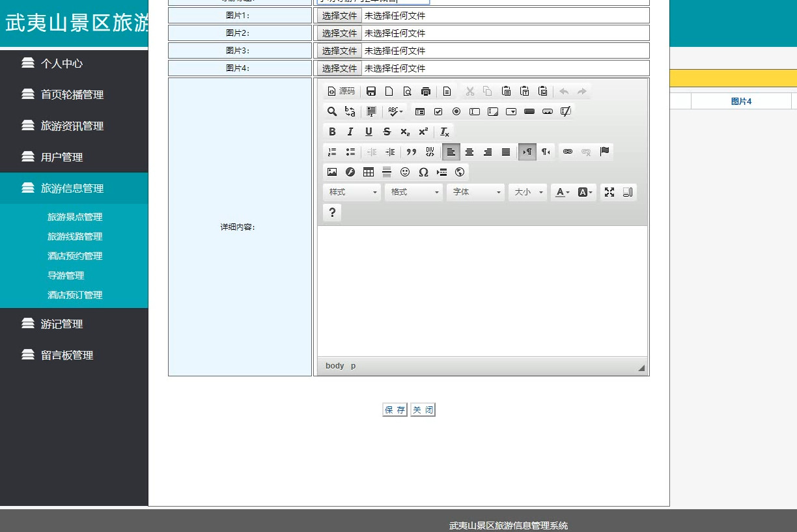Open the Templates icon in editor toolbar

447,91
